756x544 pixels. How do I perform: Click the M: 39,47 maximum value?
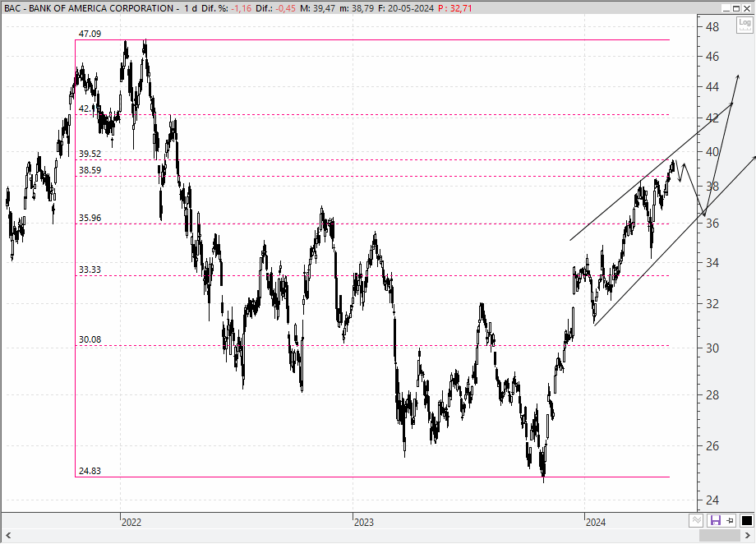(317, 8)
